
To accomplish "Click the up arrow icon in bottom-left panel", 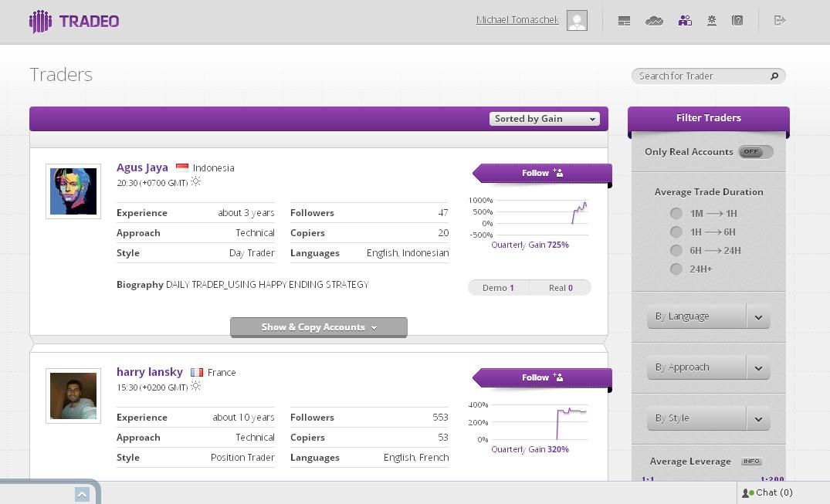I will point(82,495).
